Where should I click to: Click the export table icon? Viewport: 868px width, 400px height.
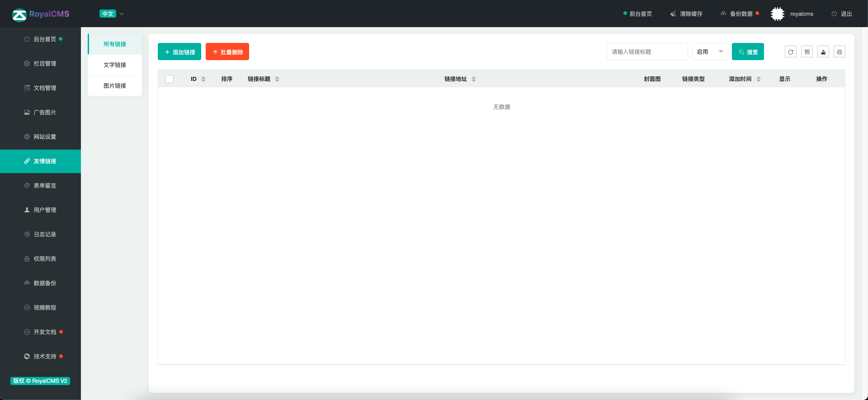[x=823, y=52]
